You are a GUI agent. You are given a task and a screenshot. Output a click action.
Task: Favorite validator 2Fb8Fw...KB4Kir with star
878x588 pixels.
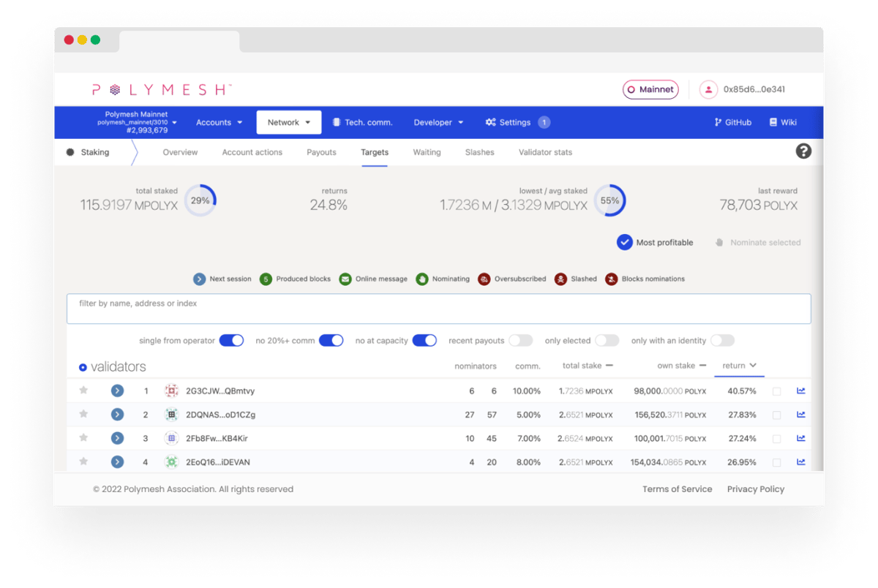[83, 438]
